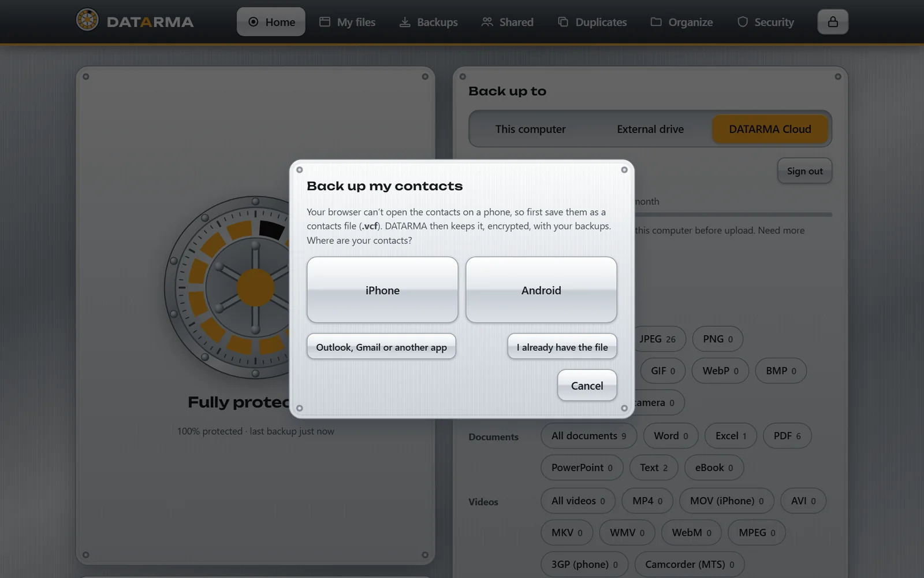Toggle the AVI video chip

803,501
